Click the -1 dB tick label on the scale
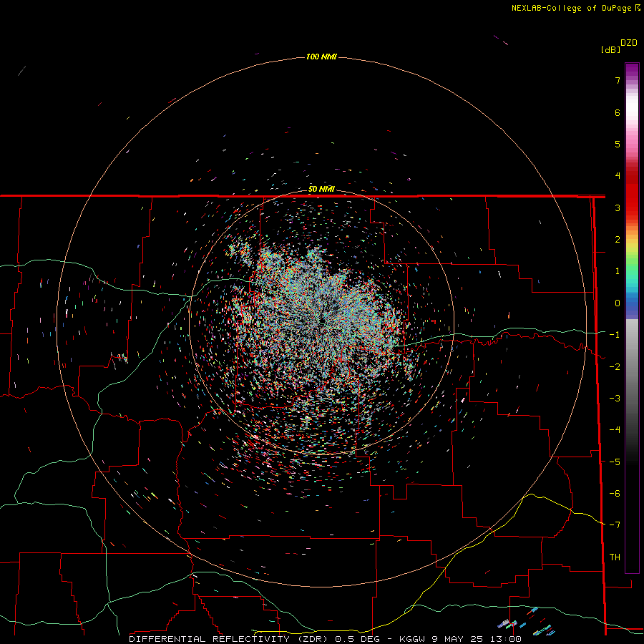Image resolution: width=644 pixels, height=644 pixels. (615, 335)
